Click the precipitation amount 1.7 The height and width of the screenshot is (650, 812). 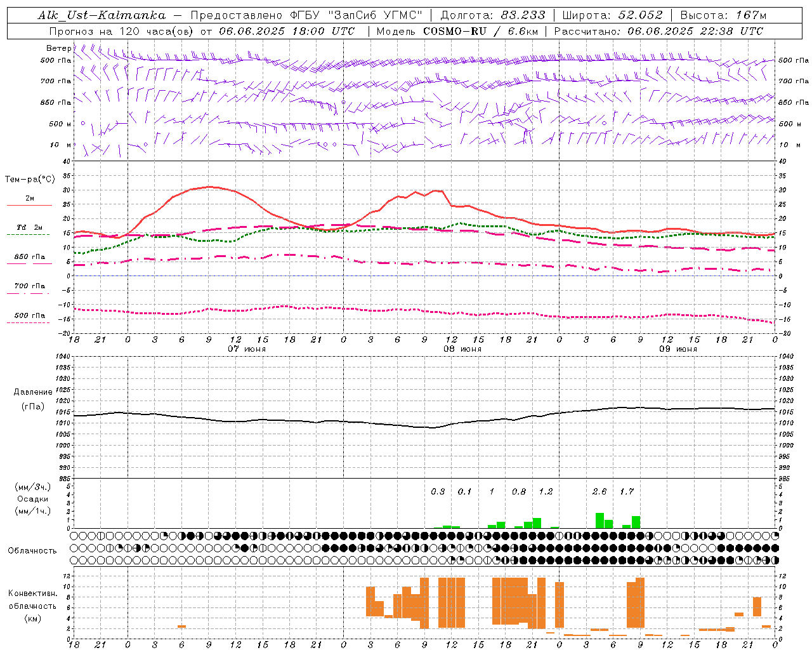pos(627,492)
